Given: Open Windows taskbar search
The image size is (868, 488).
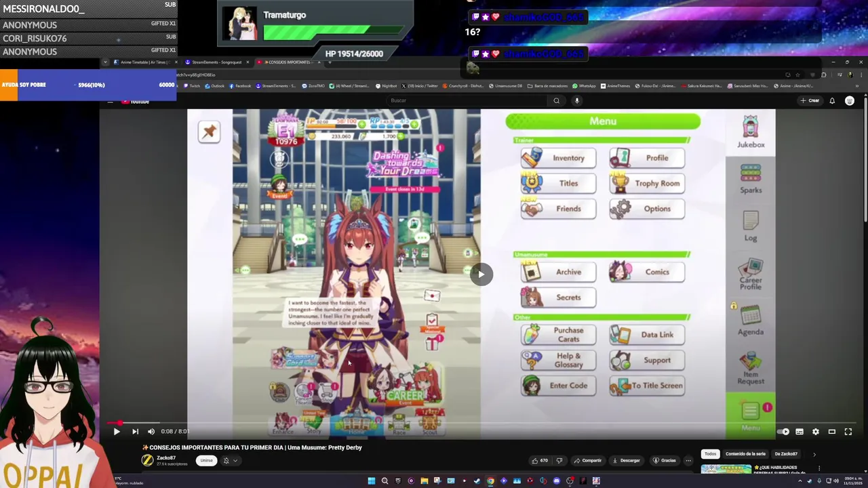Looking at the screenshot, I should (x=384, y=481).
